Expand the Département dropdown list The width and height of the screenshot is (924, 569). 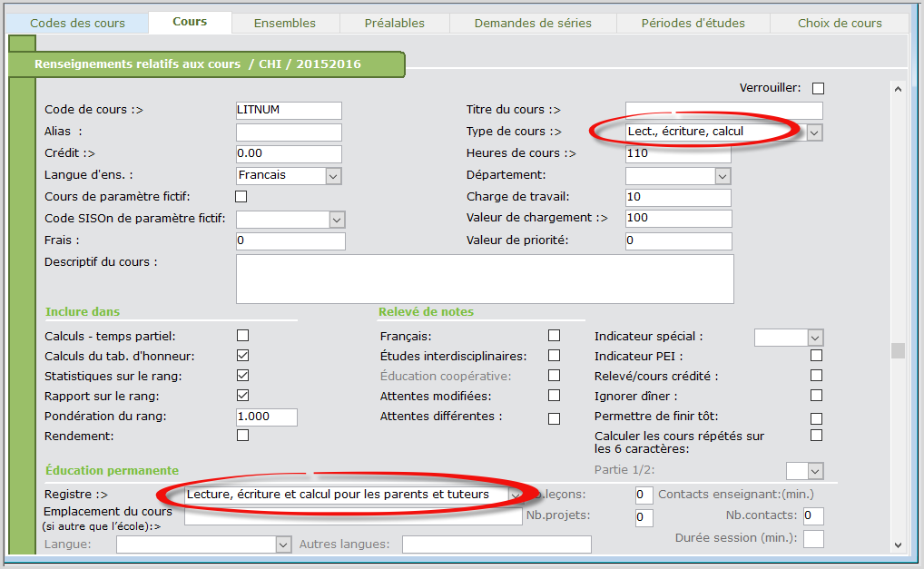722,176
